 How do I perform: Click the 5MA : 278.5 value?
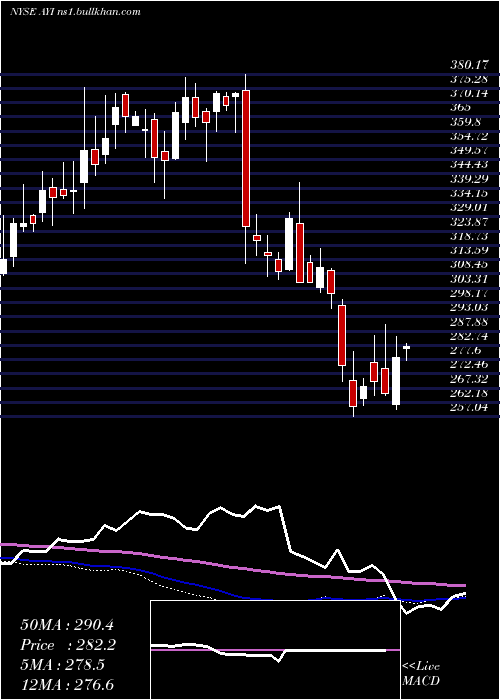tap(62, 665)
